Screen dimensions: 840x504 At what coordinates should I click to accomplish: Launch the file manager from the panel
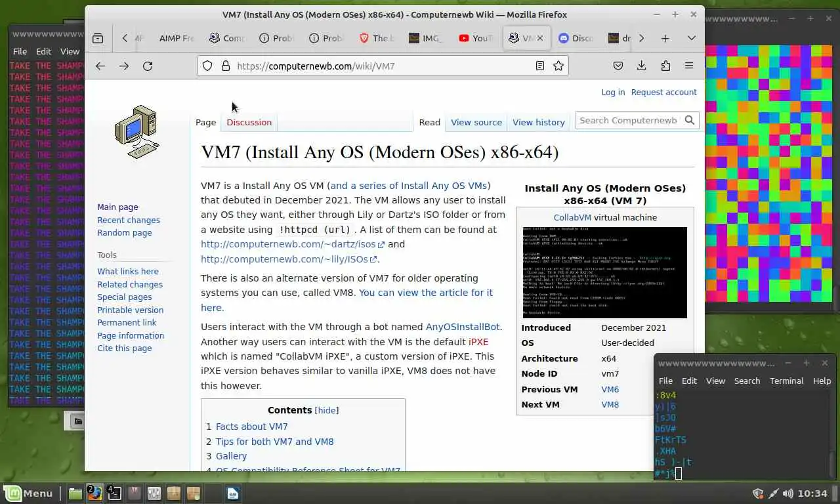pyautogui.click(x=75, y=493)
